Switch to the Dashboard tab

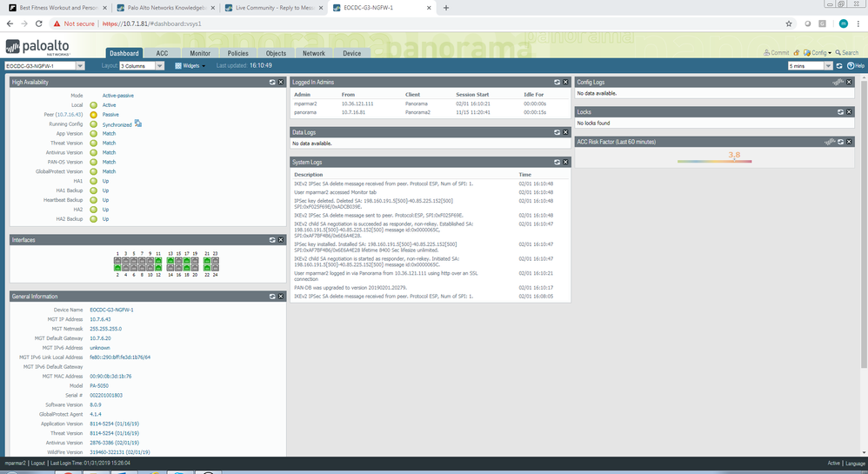point(124,53)
